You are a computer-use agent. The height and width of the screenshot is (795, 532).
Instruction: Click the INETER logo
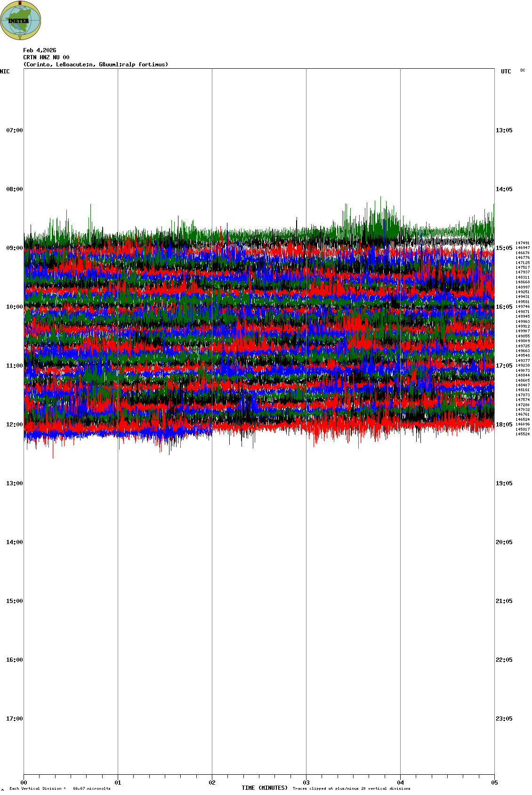click(x=21, y=20)
